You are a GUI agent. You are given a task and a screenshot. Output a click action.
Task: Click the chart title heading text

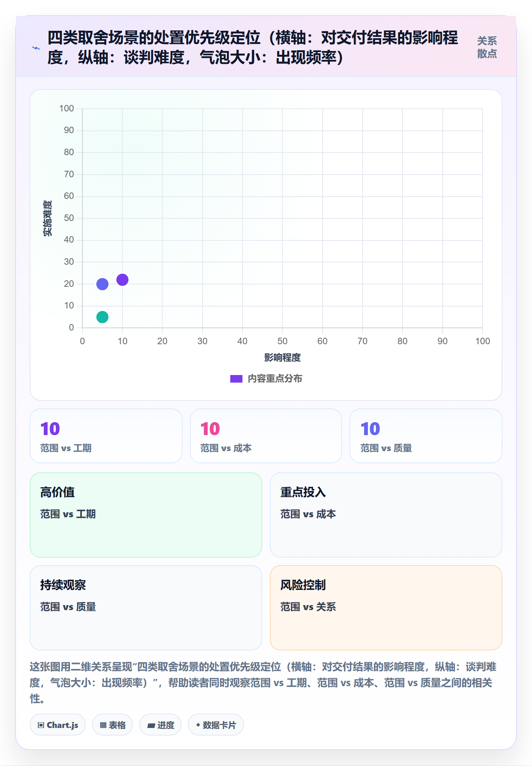[x=253, y=48]
